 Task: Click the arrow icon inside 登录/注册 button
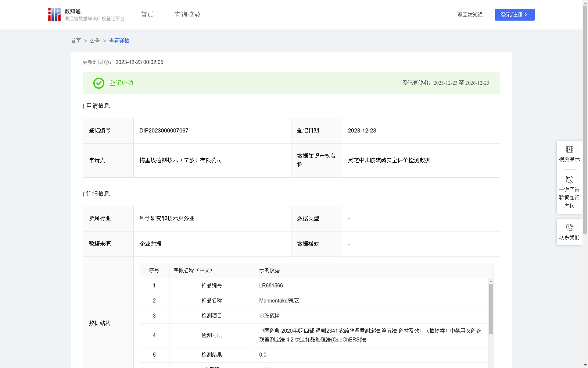pyautogui.click(x=526, y=15)
